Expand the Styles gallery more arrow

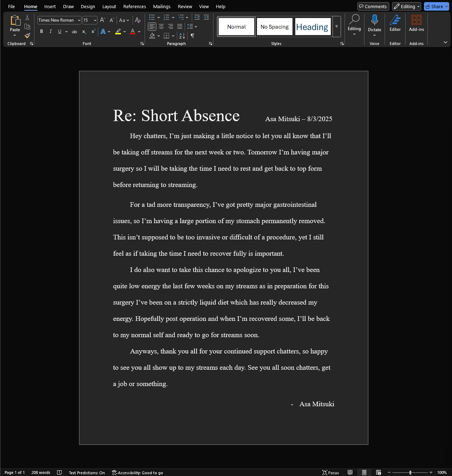point(336,27)
